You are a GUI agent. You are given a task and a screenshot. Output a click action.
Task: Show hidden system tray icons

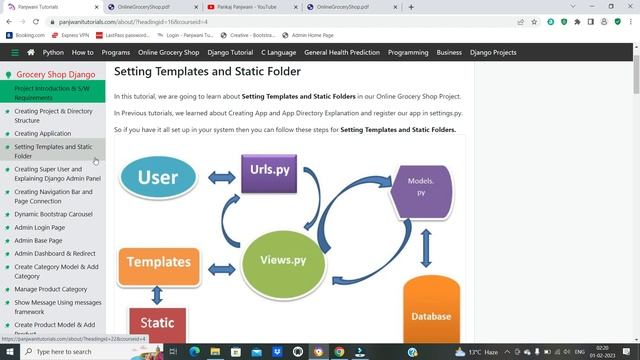point(507,351)
